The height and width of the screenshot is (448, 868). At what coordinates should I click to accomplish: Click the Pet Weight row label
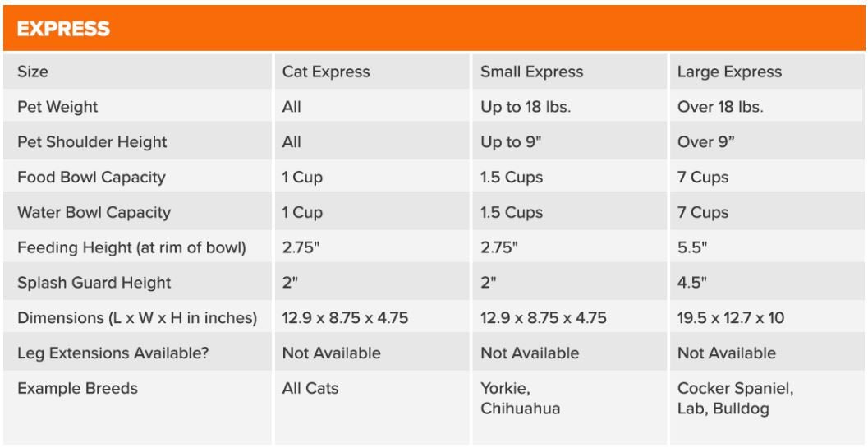[x=57, y=107]
